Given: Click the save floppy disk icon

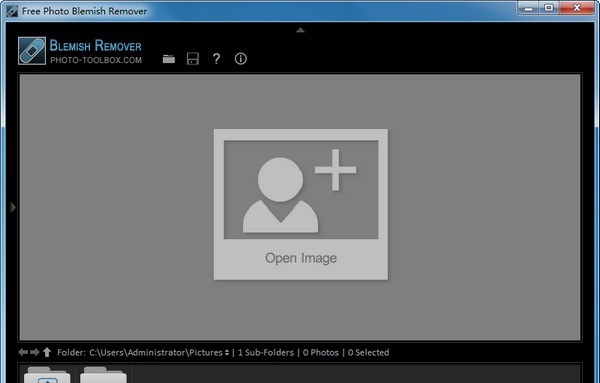Looking at the screenshot, I should tap(192, 59).
